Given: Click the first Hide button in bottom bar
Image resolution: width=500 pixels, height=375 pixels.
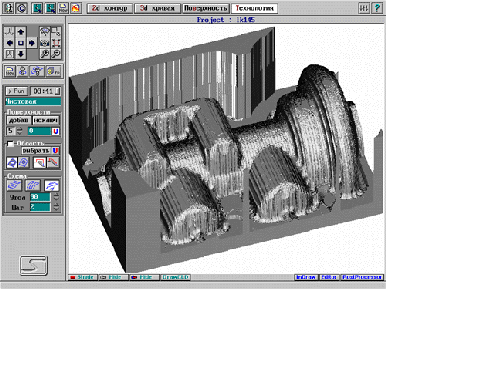Looking at the screenshot, I should (x=113, y=277).
